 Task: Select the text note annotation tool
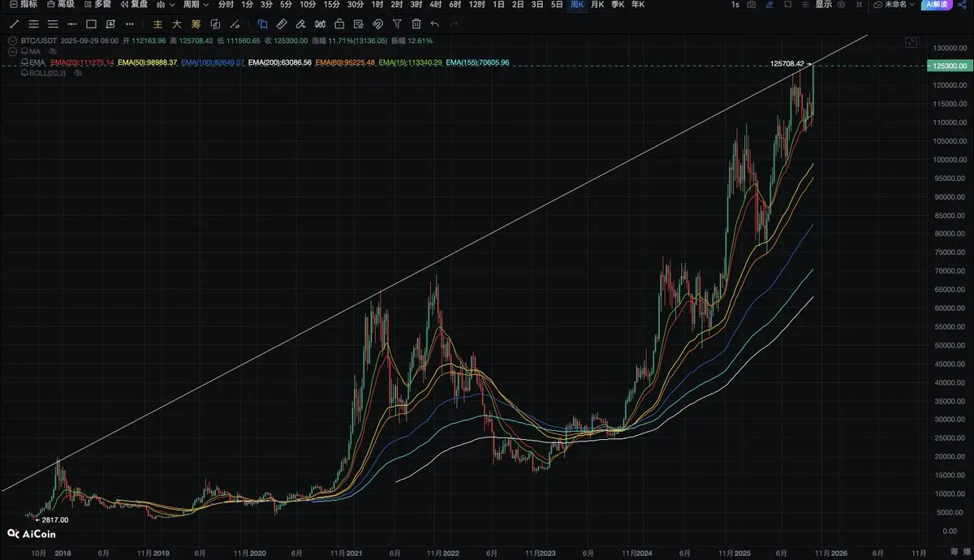point(110,24)
